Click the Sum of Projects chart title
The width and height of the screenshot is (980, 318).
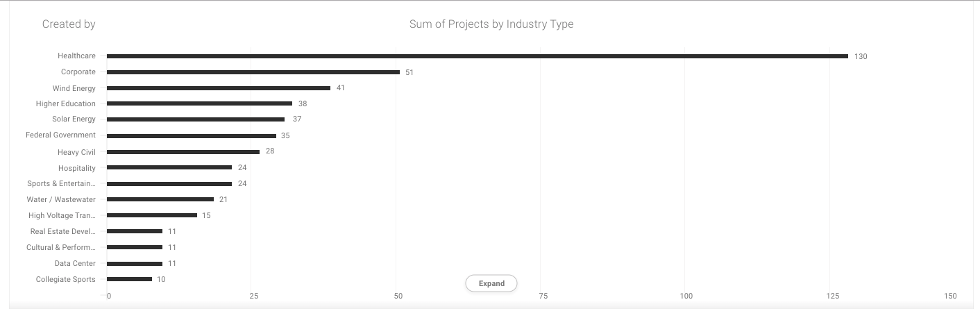(491, 24)
